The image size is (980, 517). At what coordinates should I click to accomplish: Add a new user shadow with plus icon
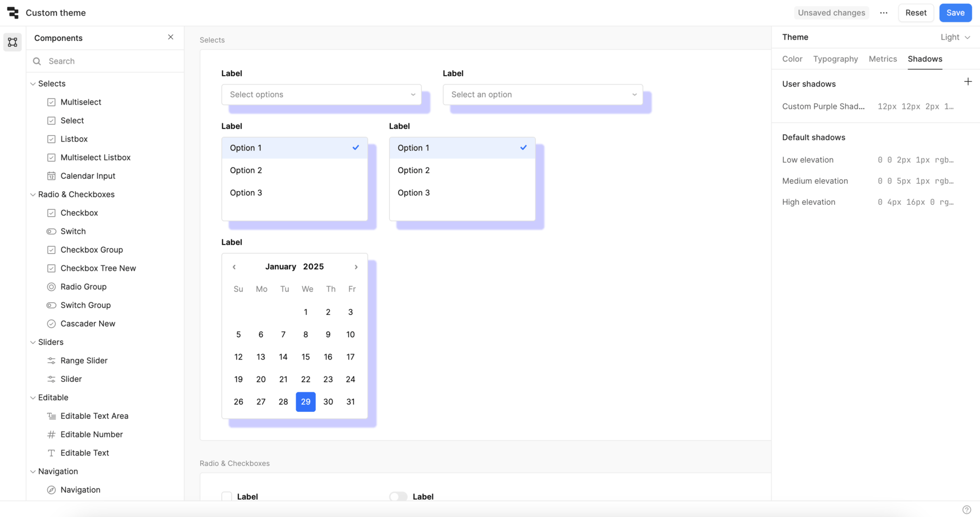pos(967,82)
